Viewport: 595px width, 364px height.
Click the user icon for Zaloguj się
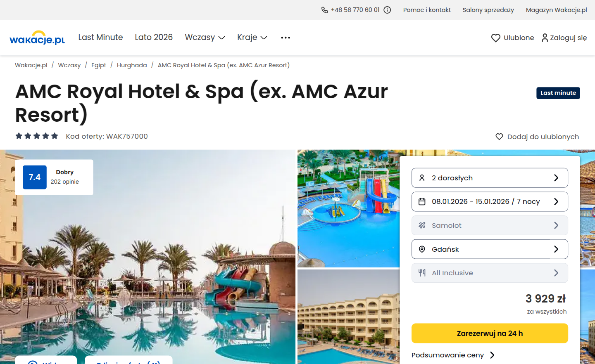pyautogui.click(x=545, y=38)
